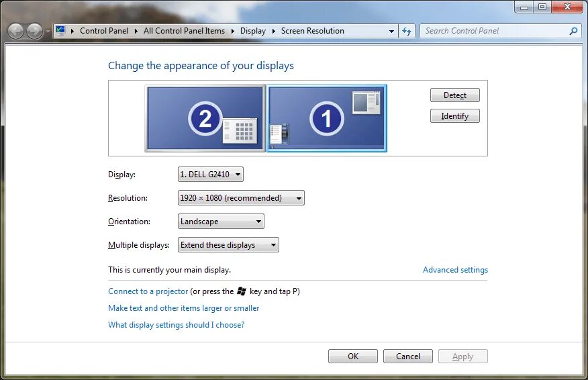Open the address bar history dropdown arrow

pyautogui.click(x=391, y=31)
